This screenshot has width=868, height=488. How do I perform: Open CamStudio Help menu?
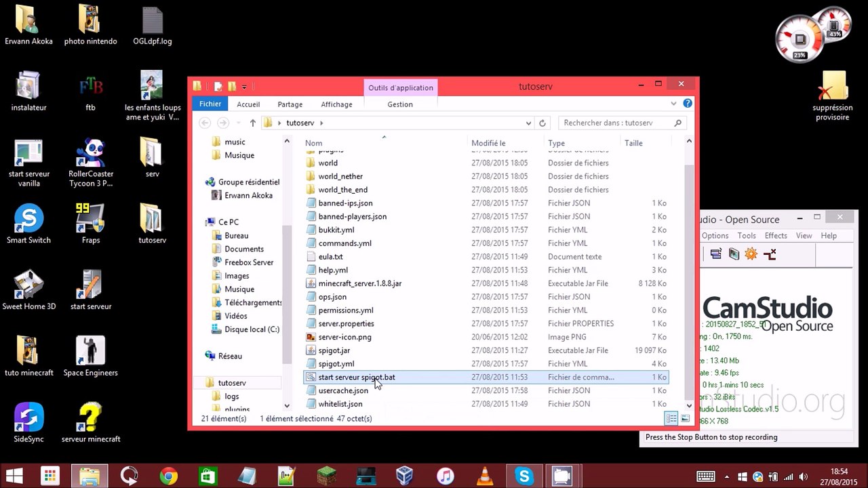click(x=829, y=236)
